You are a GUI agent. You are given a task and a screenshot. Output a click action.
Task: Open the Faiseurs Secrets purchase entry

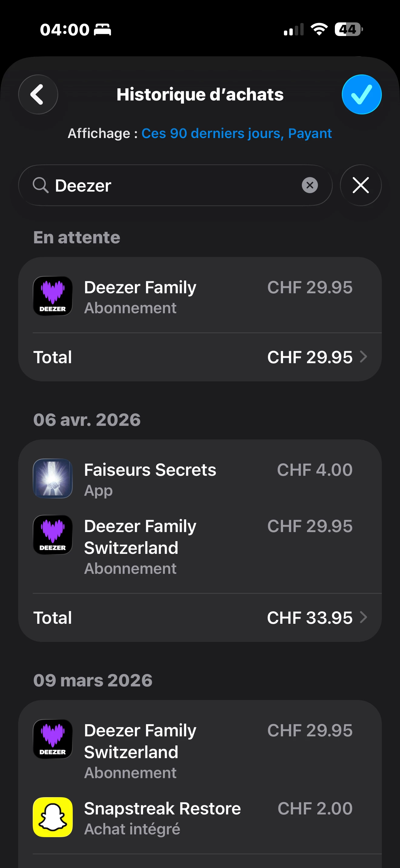(202, 479)
